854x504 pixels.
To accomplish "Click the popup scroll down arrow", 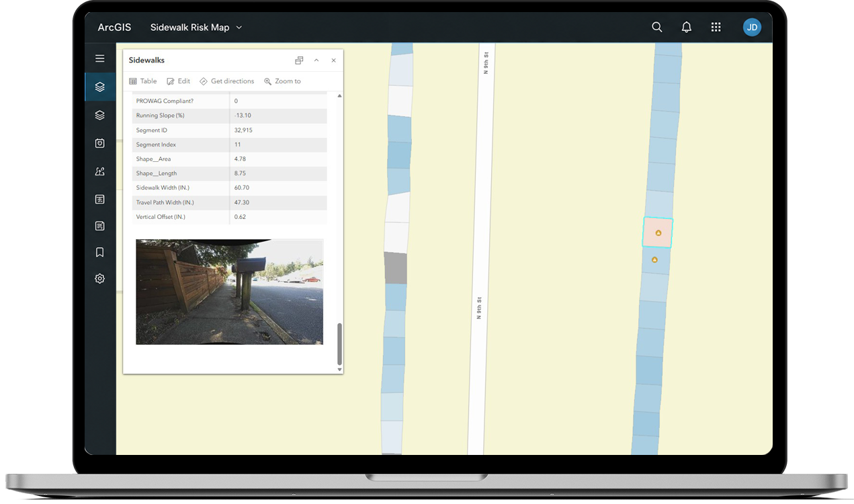I will (339, 370).
